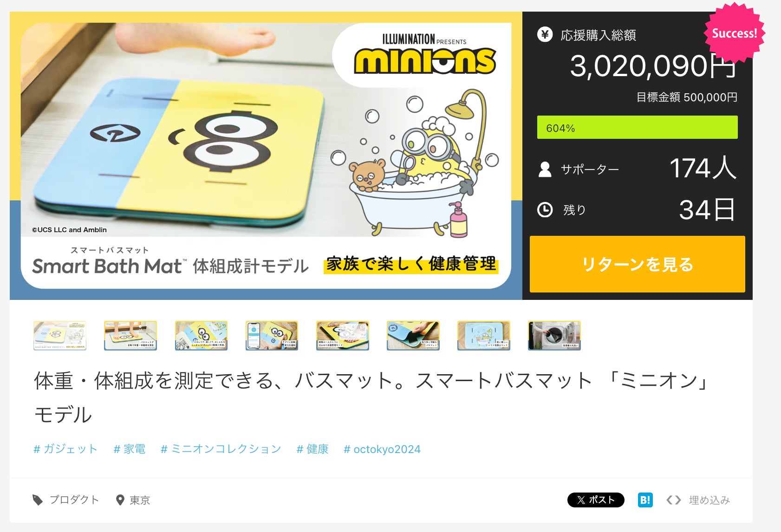Open the #octokyo2024 tag link
The height and width of the screenshot is (532, 781).
(382, 449)
